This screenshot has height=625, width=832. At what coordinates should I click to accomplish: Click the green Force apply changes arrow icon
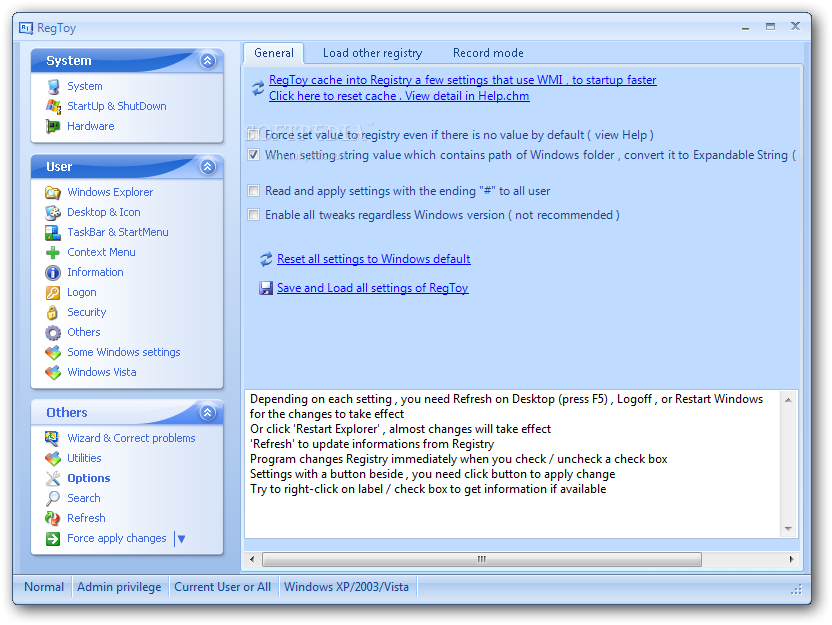(x=53, y=539)
